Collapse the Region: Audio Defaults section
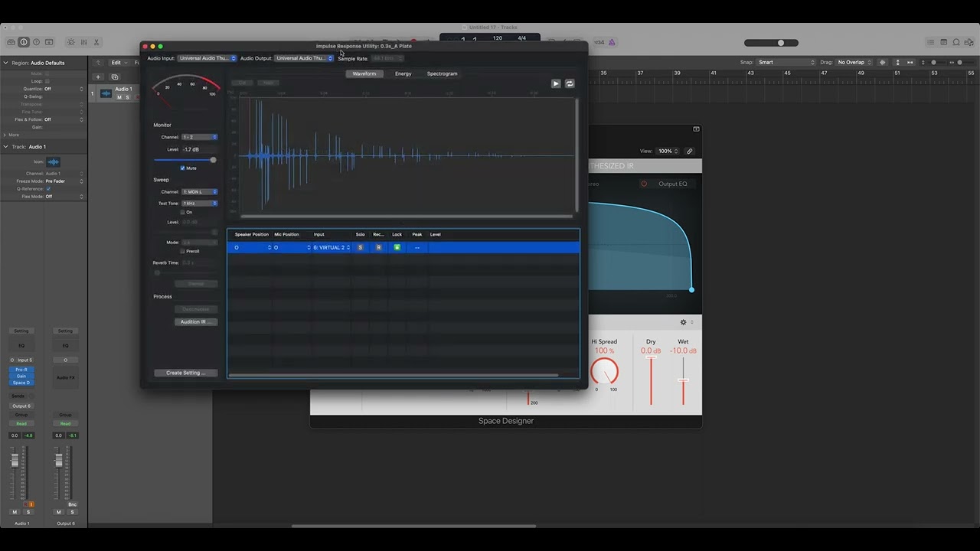Viewport: 980px width, 551px height. point(6,63)
